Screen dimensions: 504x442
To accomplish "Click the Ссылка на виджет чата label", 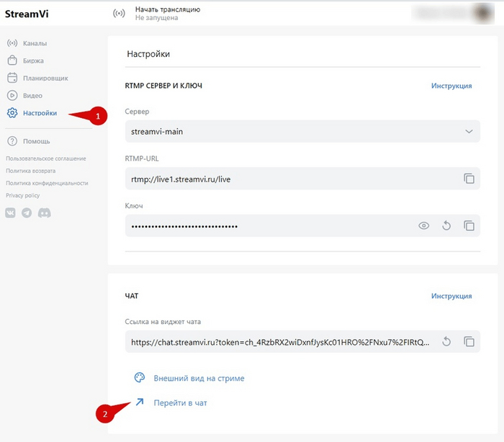I will (163, 322).
